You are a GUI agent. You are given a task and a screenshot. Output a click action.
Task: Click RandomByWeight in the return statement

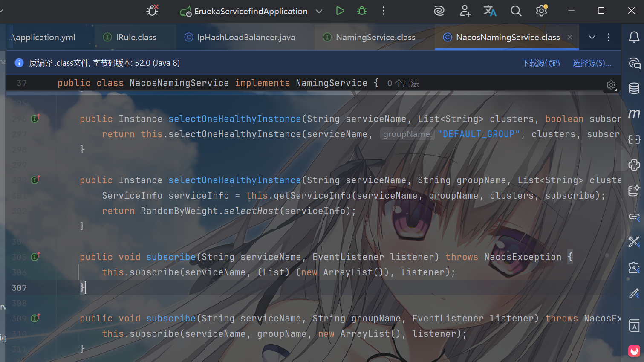tap(179, 211)
